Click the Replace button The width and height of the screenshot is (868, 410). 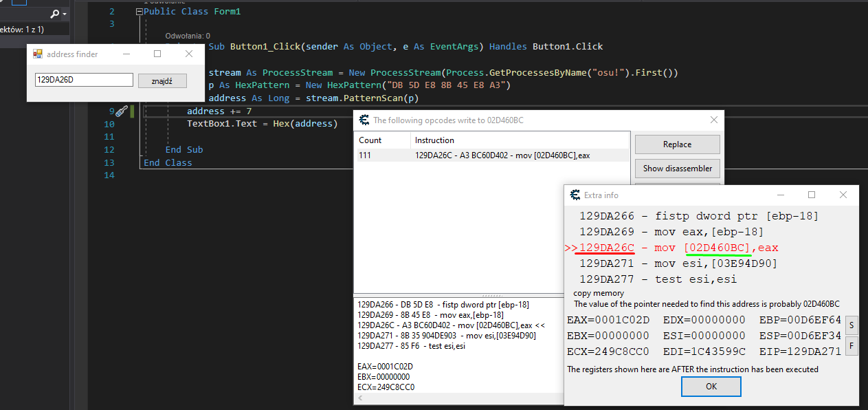pos(677,144)
